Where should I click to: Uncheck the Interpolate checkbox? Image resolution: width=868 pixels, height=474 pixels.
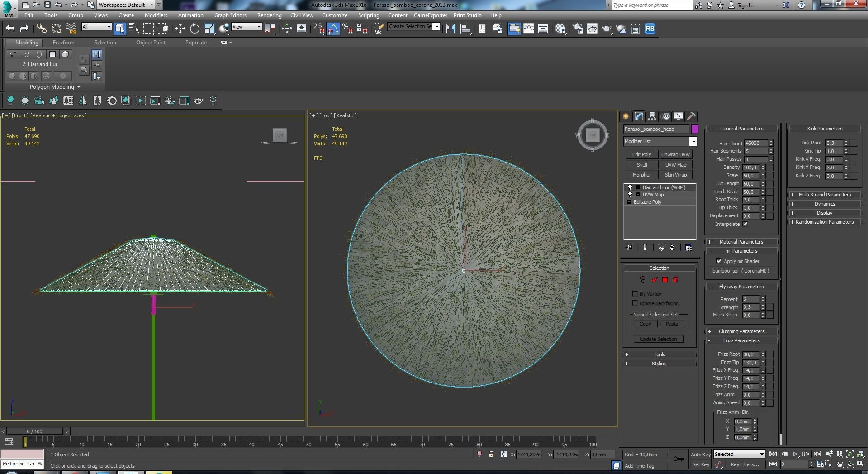[745, 224]
